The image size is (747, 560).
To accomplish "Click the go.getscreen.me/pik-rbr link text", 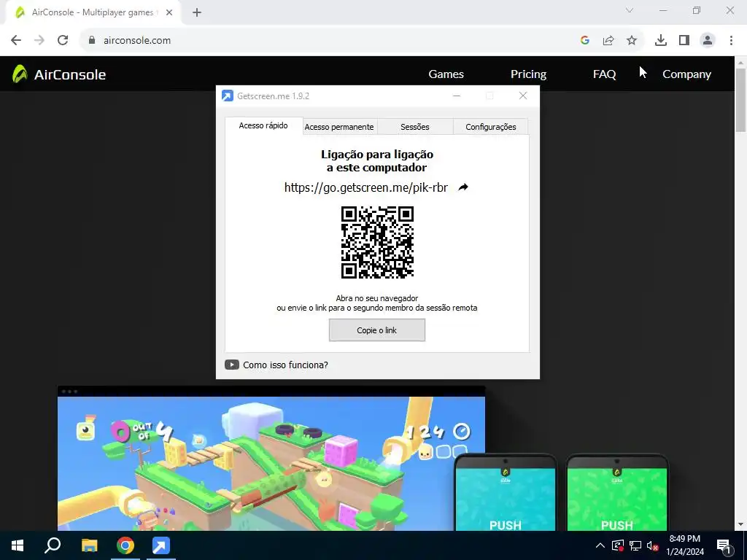I will pos(366,187).
